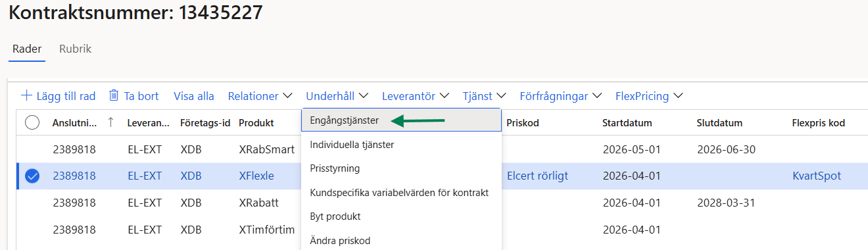Click the Visa alla button
868x250 pixels.
194,96
